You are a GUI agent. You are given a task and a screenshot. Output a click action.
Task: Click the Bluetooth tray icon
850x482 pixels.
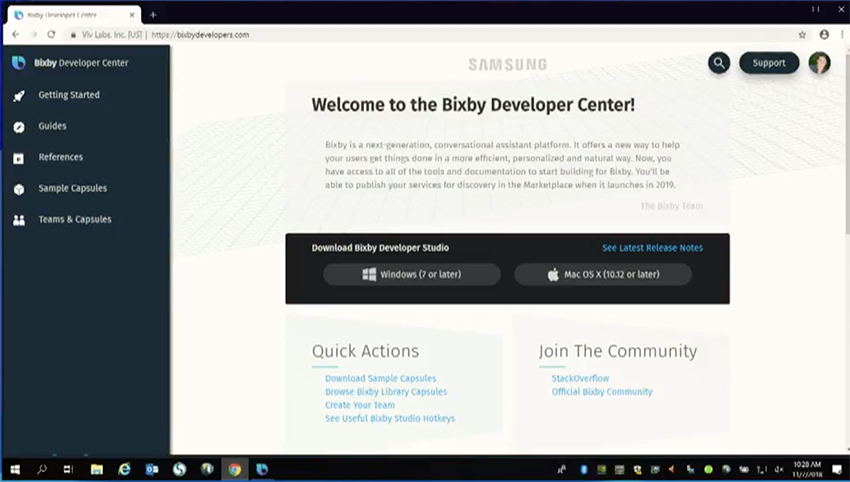(x=584, y=470)
